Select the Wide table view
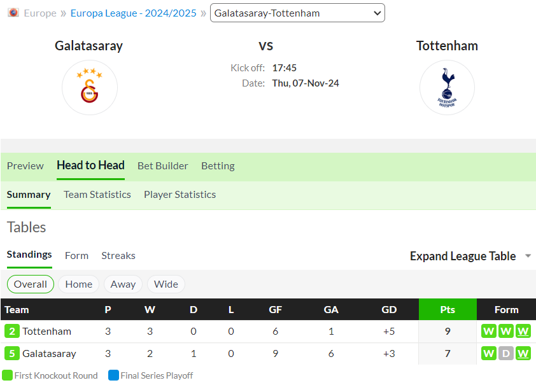This screenshot has width=536, height=392. (x=166, y=284)
